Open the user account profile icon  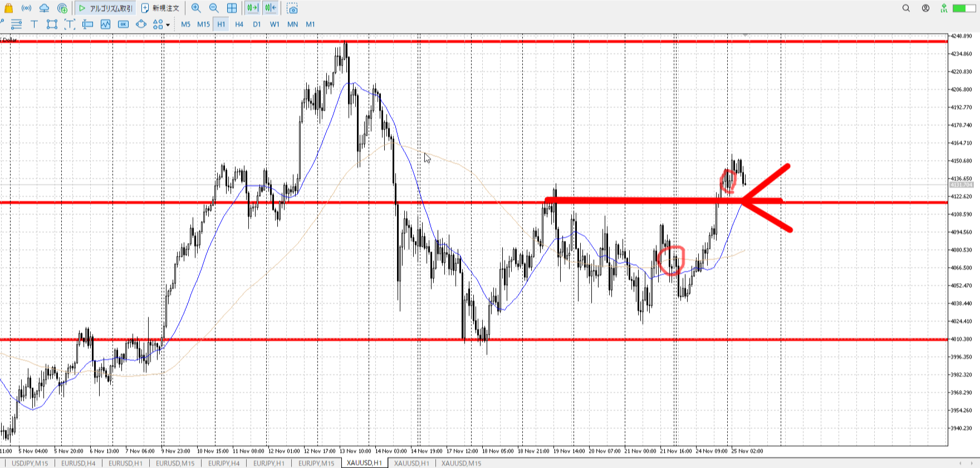(x=925, y=8)
